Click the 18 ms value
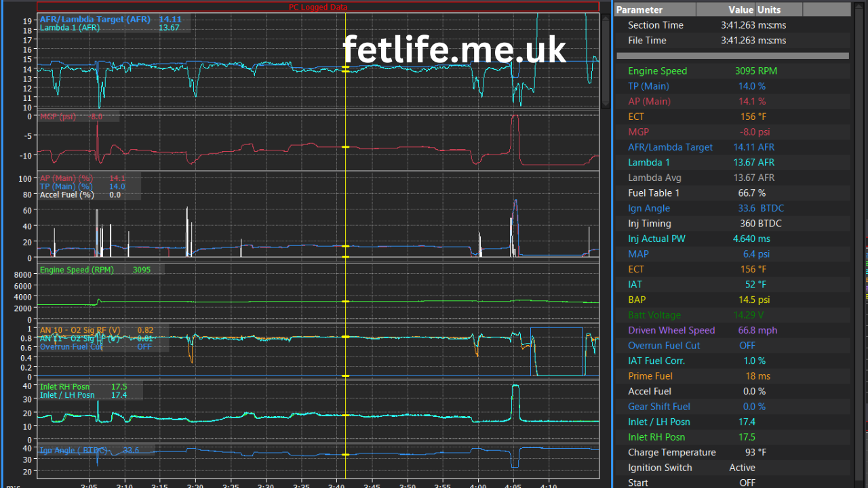868x488 pixels. 758,376
